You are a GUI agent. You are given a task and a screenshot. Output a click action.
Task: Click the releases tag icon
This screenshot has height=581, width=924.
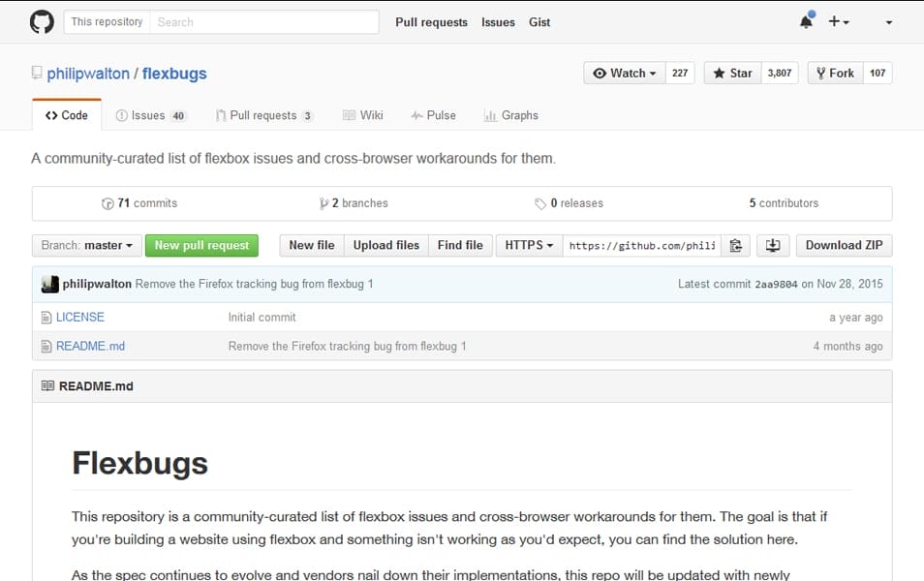tap(539, 203)
